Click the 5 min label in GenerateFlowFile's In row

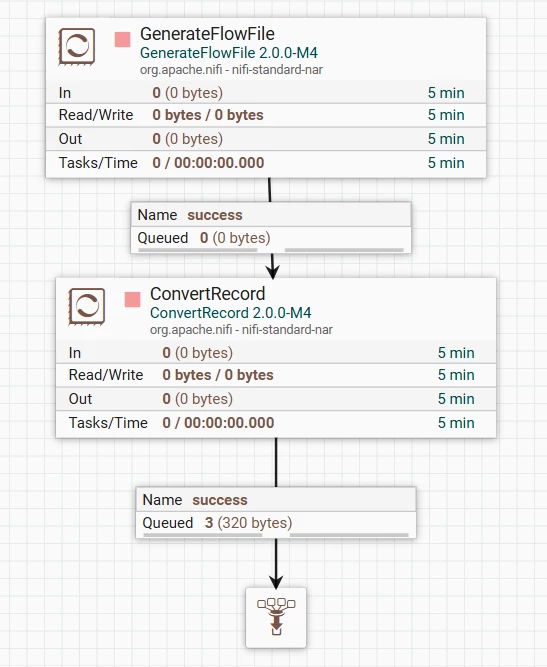click(x=446, y=92)
